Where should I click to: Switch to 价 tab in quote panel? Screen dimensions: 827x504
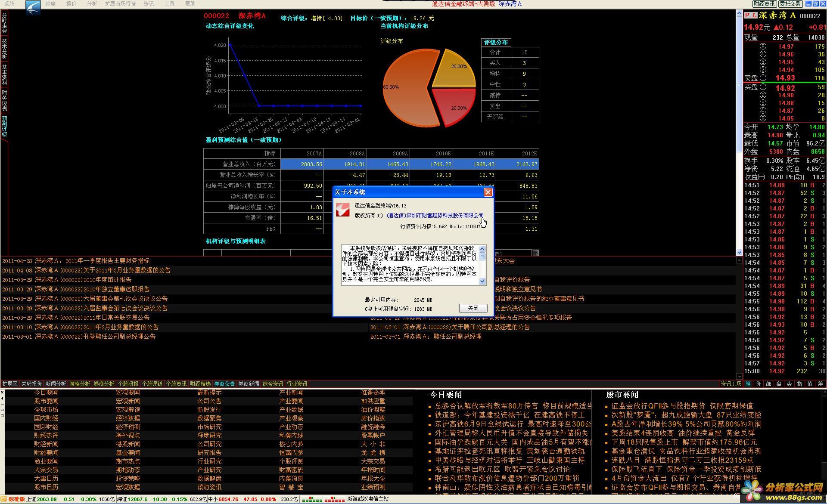(759, 384)
